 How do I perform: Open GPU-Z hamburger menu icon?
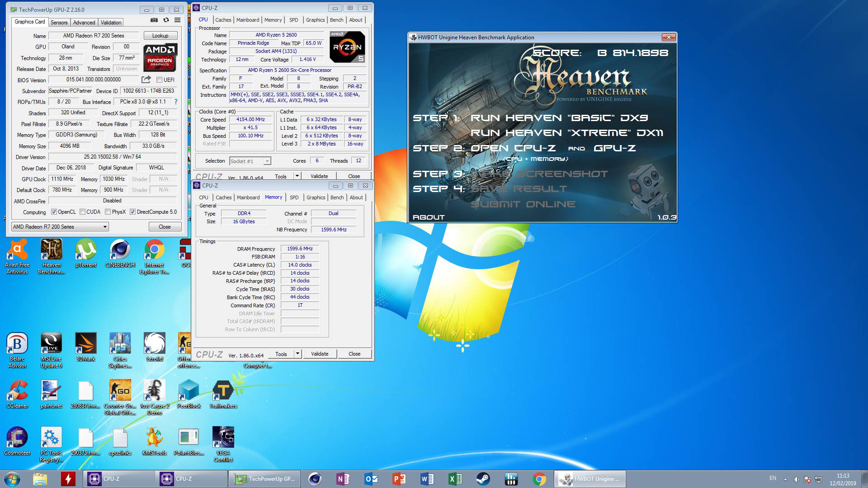click(x=178, y=20)
